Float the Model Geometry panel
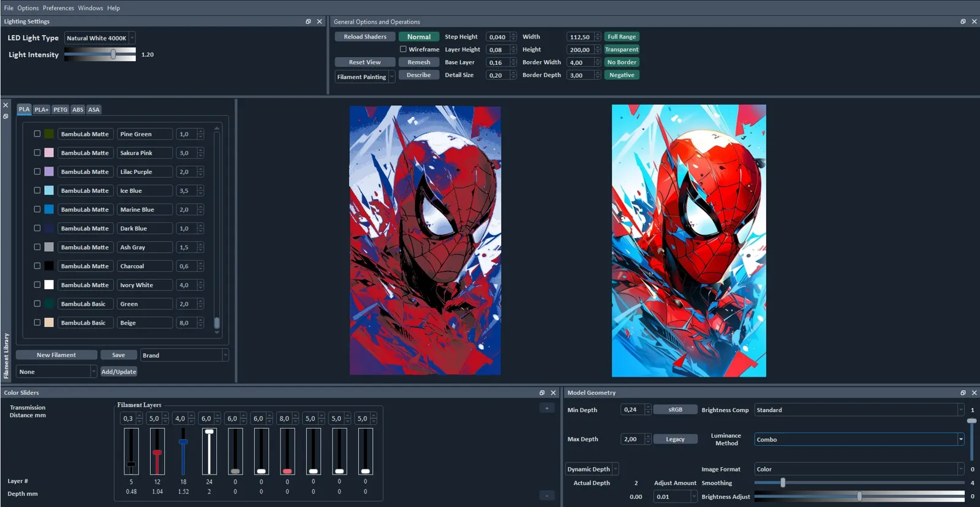Viewport: 980px width, 507px height. point(963,392)
